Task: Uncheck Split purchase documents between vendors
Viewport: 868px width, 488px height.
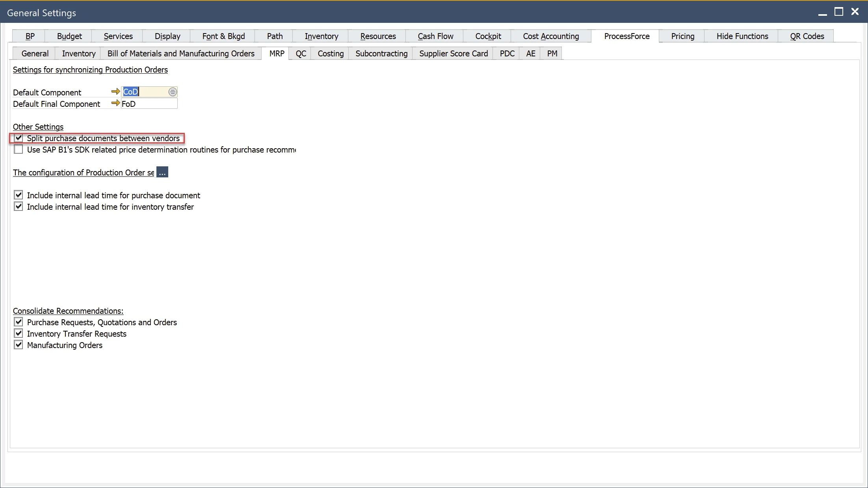Action: (x=19, y=138)
